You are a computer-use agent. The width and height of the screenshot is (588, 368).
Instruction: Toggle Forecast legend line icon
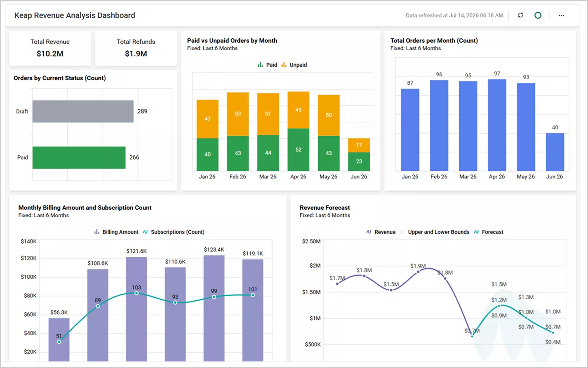coord(476,232)
